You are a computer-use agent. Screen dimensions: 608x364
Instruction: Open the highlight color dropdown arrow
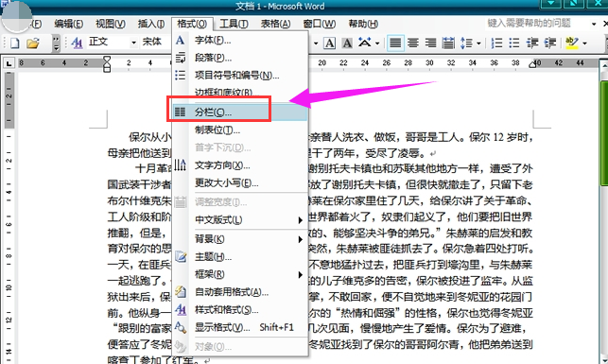pyautogui.click(x=584, y=43)
